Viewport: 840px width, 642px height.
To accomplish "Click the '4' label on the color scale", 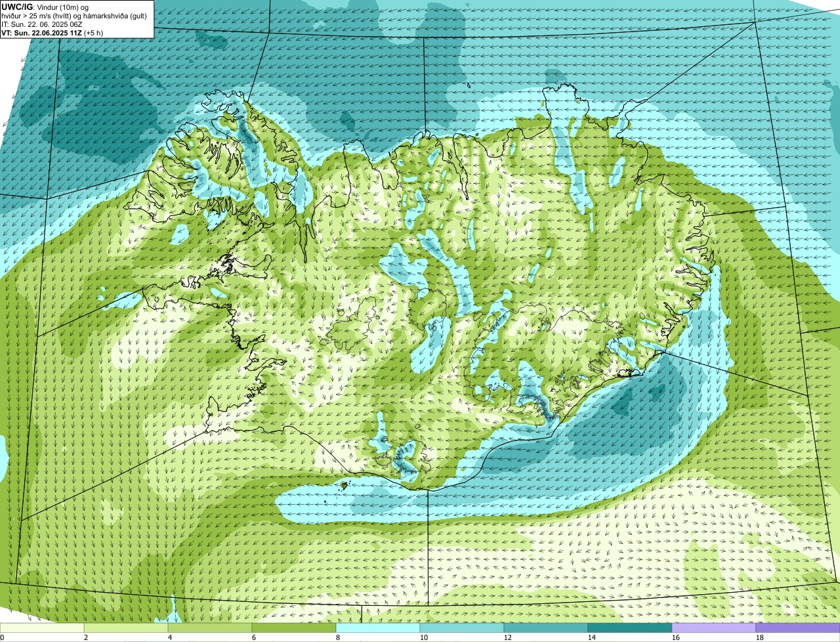I will tap(170, 637).
